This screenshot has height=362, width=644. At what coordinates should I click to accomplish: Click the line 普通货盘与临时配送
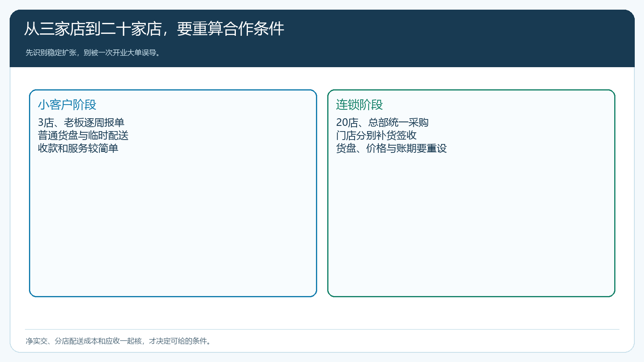83,135
